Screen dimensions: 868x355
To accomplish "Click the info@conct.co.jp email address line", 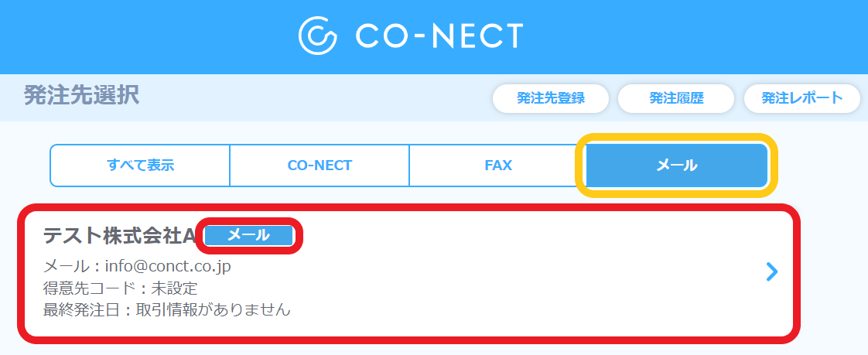I will [137, 266].
